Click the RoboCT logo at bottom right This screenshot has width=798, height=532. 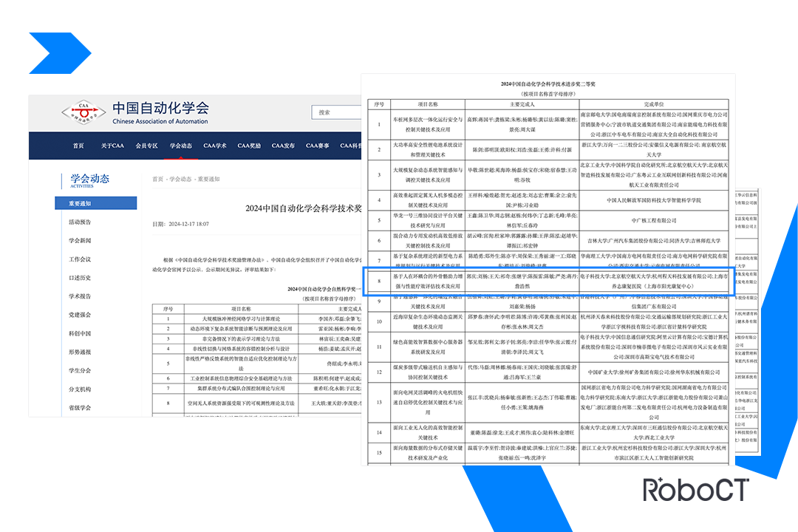coord(695,489)
